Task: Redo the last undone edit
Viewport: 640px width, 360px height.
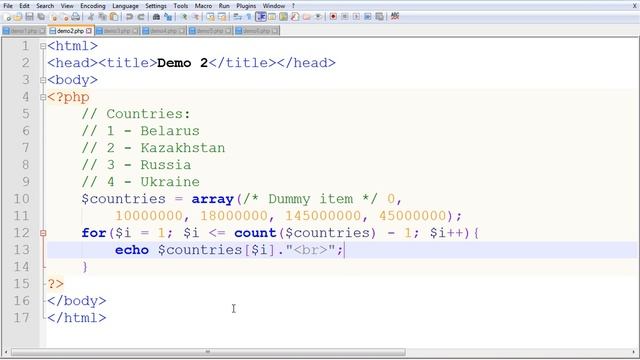Action: pos(140,17)
